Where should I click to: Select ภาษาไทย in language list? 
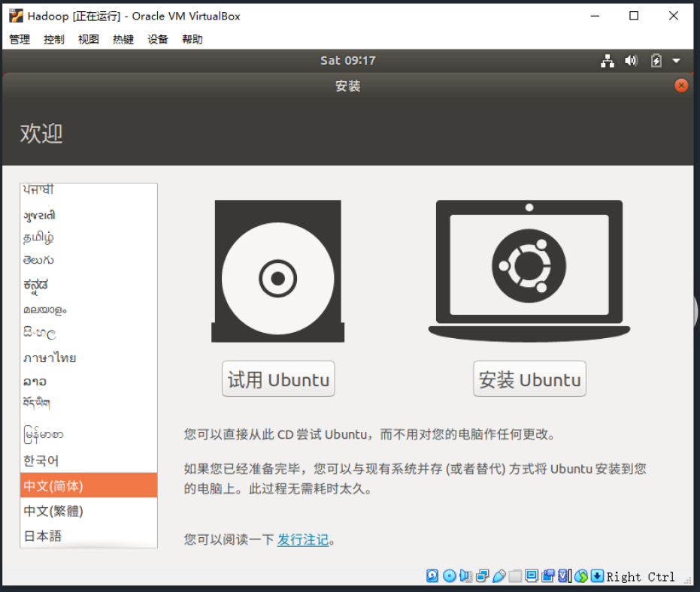tap(89, 358)
